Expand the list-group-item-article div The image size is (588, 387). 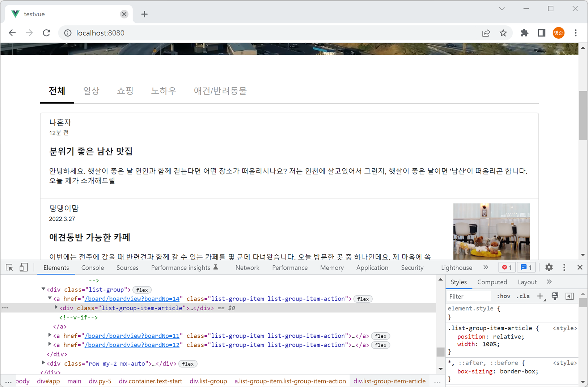pyautogui.click(x=56, y=308)
